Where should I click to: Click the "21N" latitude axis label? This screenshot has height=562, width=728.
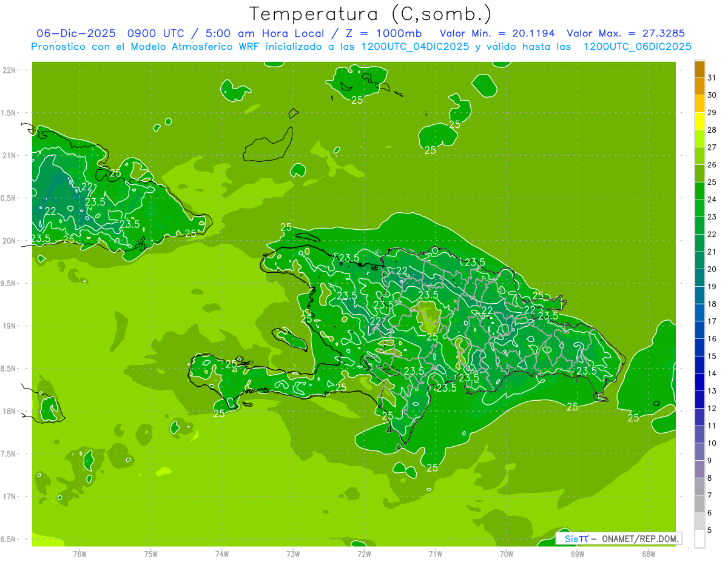point(10,156)
